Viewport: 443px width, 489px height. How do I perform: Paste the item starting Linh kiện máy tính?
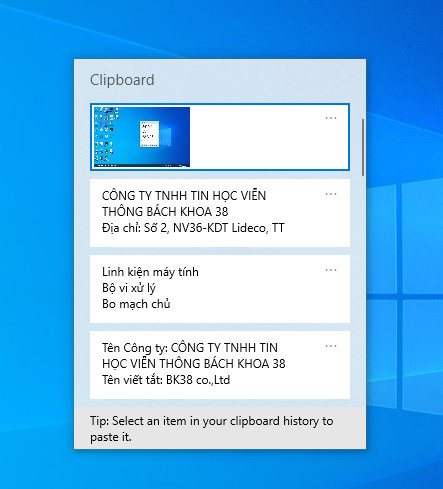[x=220, y=289]
